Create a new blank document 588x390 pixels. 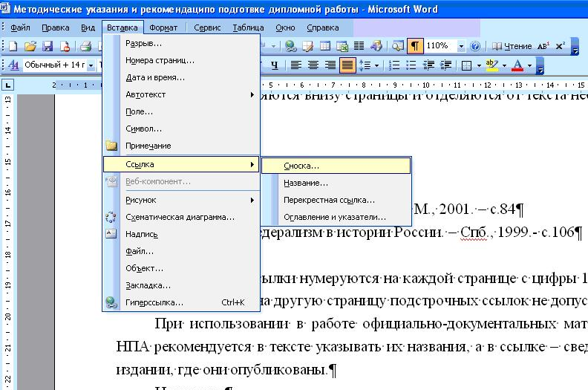coord(13,46)
